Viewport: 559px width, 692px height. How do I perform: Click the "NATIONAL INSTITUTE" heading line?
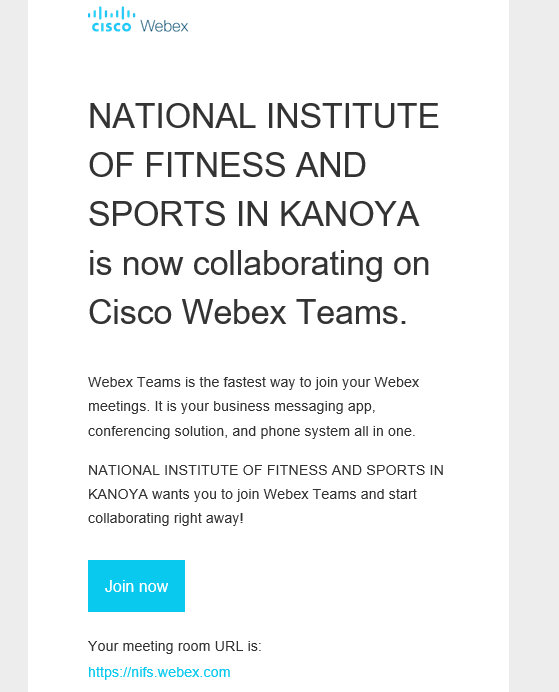click(x=263, y=116)
